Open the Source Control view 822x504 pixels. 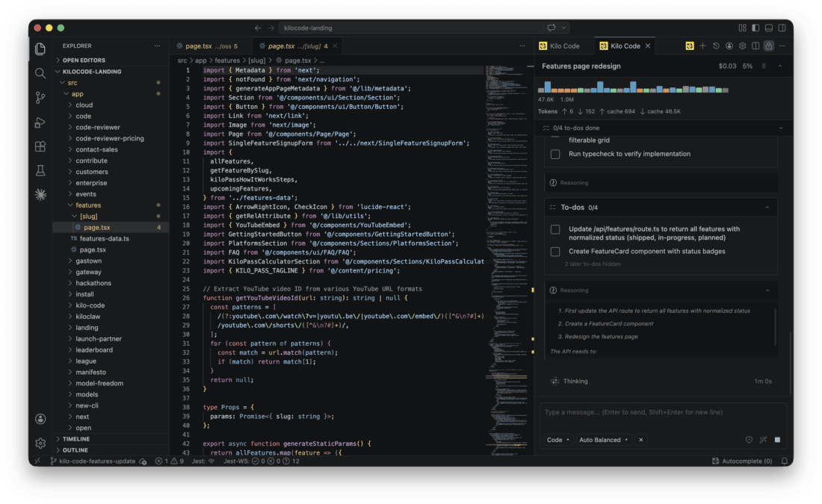click(40, 98)
